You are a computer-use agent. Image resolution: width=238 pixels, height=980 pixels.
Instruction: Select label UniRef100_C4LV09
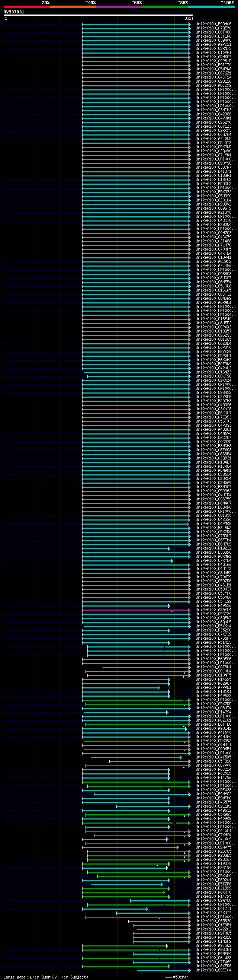pos(214,839)
